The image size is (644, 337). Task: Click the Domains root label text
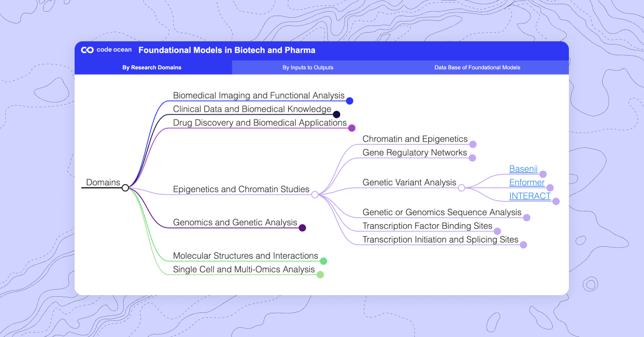[103, 182]
